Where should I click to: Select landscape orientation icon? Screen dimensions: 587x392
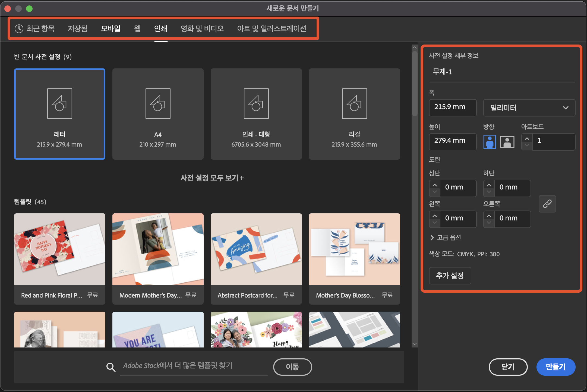coord(507,142)
